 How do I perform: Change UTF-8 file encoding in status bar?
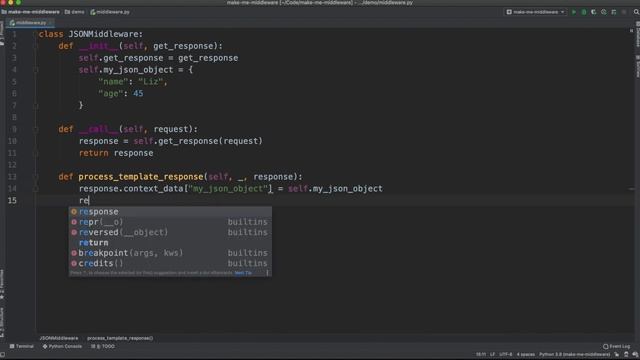505,355
